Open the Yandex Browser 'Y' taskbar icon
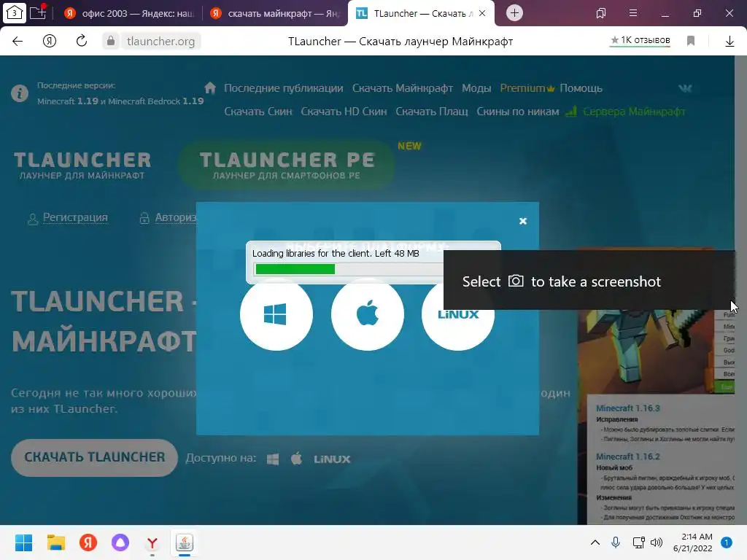 (x=152, y=542)
